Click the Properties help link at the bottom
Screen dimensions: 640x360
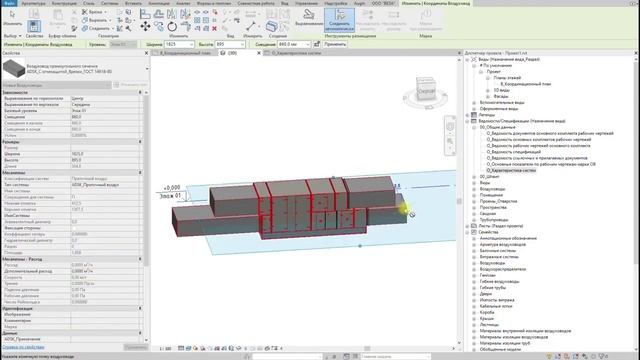[x=23, y=347]
